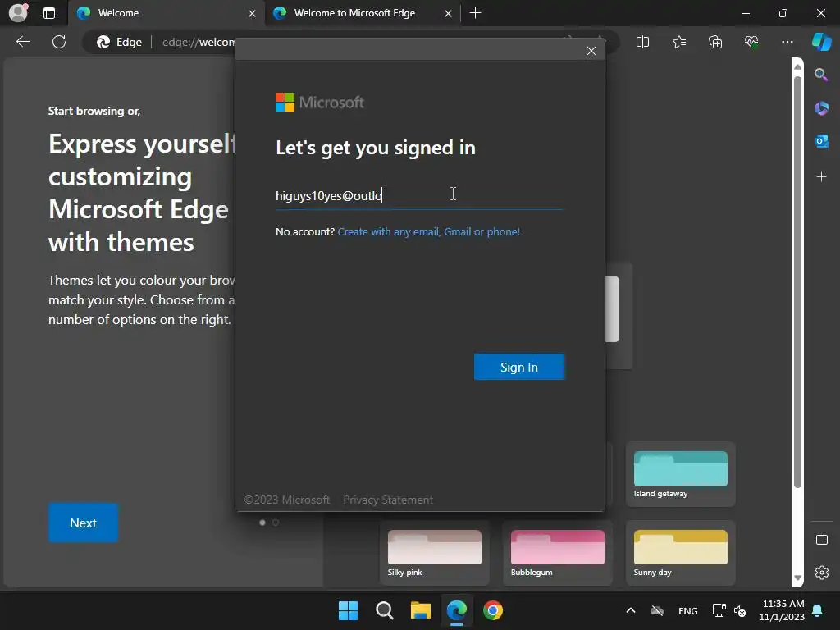
Task: Show hidden tray icons chevron
Action: (631, 610)
